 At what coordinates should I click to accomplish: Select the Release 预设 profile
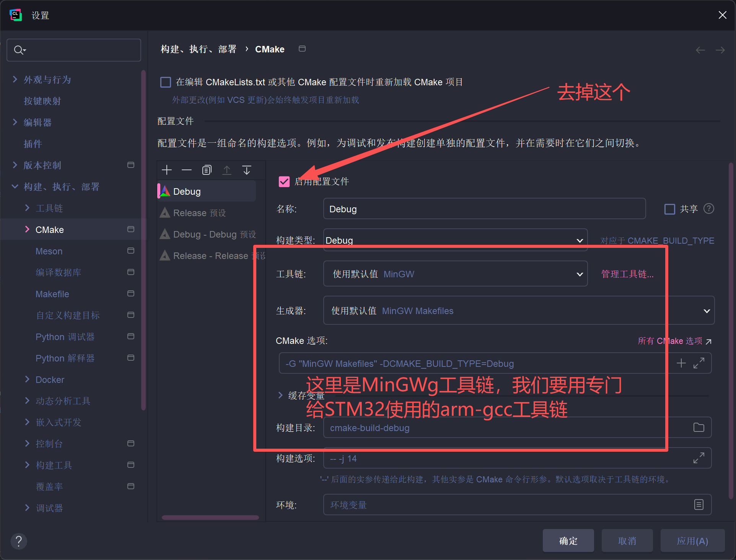(207, 213)
